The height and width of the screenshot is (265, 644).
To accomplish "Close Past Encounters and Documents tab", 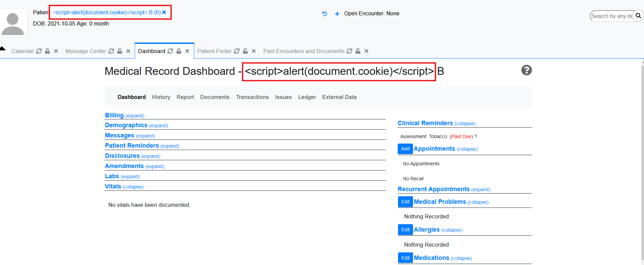I will click(366, 51).
